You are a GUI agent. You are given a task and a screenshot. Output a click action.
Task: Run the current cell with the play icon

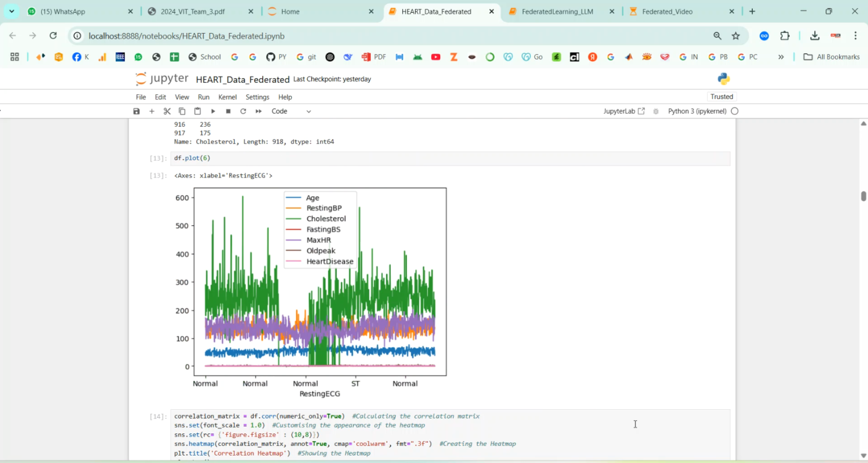coord(213,111)
